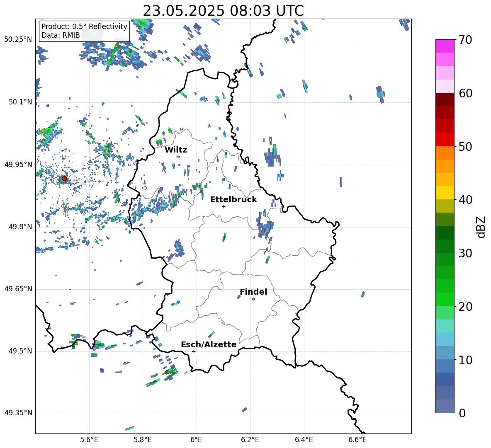This screenshot has width=491, height=448.
Task: Click the Ettelbruck location cross marker
Action: (x=224, y=206)
